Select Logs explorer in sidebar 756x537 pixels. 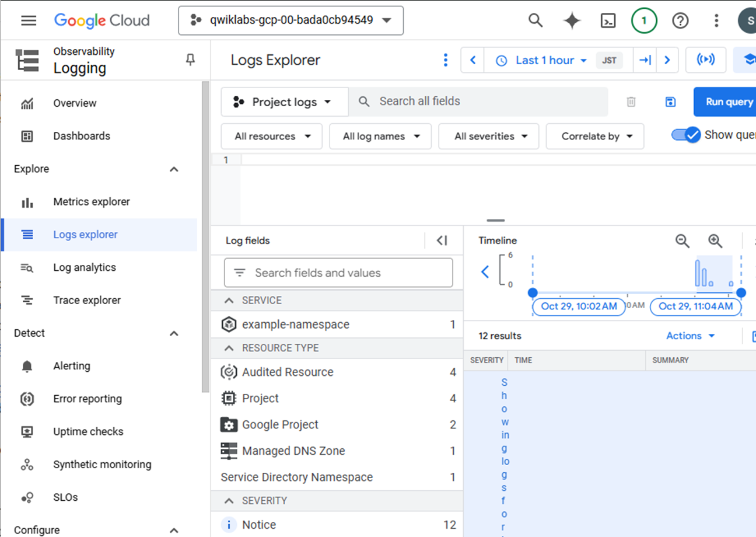click(99, 235)
